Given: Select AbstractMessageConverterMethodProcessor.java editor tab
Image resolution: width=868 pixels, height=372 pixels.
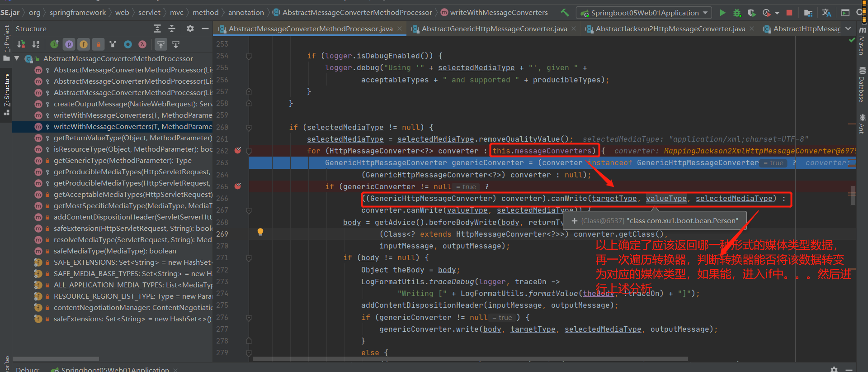Looking at the screenshot, I should (310, 29).
